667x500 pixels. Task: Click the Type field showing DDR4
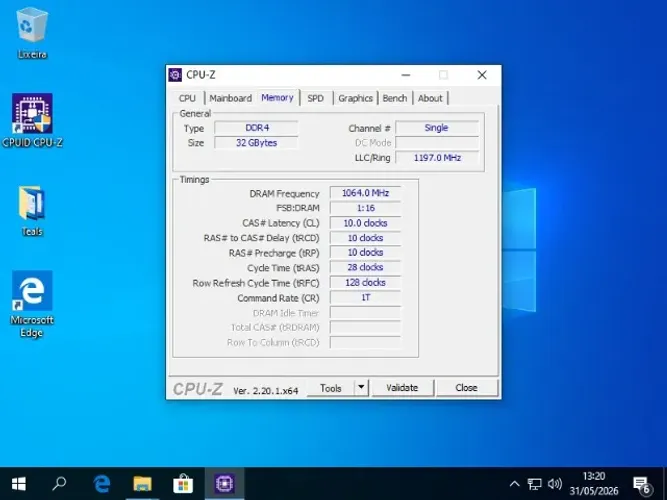257,128
